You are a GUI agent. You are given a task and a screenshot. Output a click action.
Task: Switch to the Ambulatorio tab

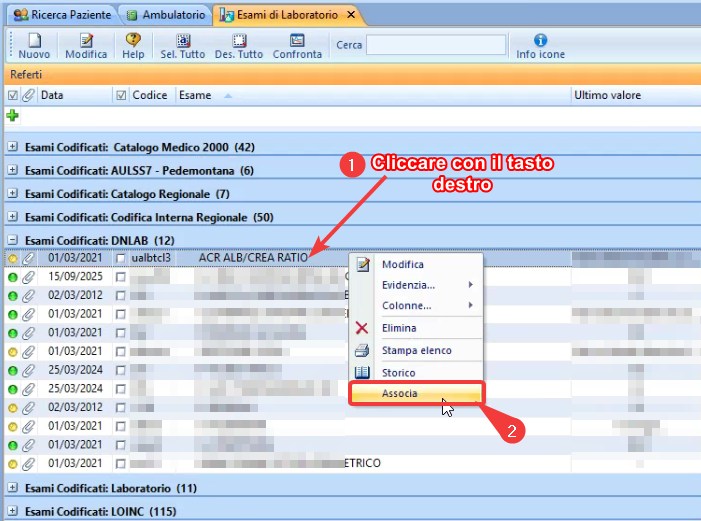click(166, 15)
